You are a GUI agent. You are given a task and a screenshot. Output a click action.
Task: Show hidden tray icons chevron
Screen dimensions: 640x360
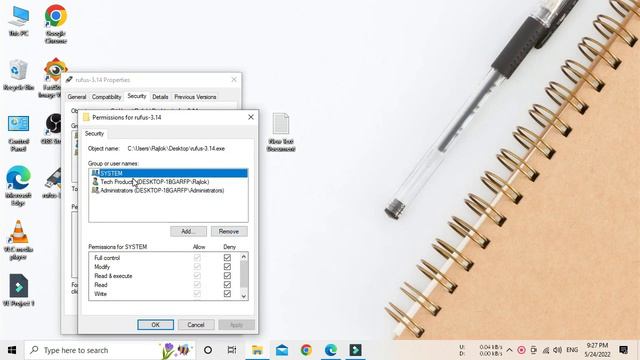click(509, 350)
